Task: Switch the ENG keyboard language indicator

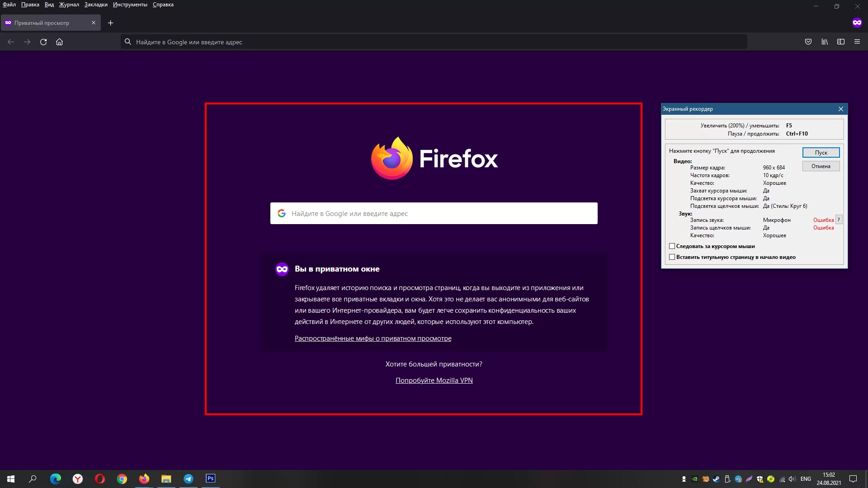Action: (x=806, y=479)
